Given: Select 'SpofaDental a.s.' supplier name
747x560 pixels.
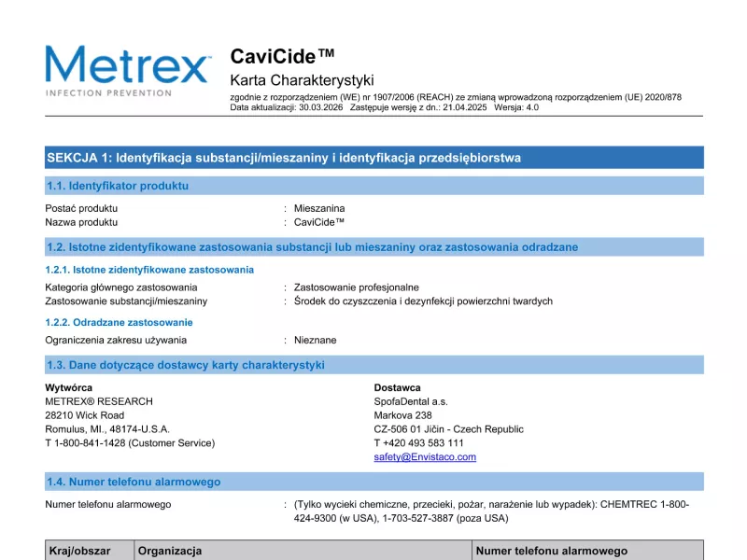Looking at the screenshot, I should pos(411,401).
